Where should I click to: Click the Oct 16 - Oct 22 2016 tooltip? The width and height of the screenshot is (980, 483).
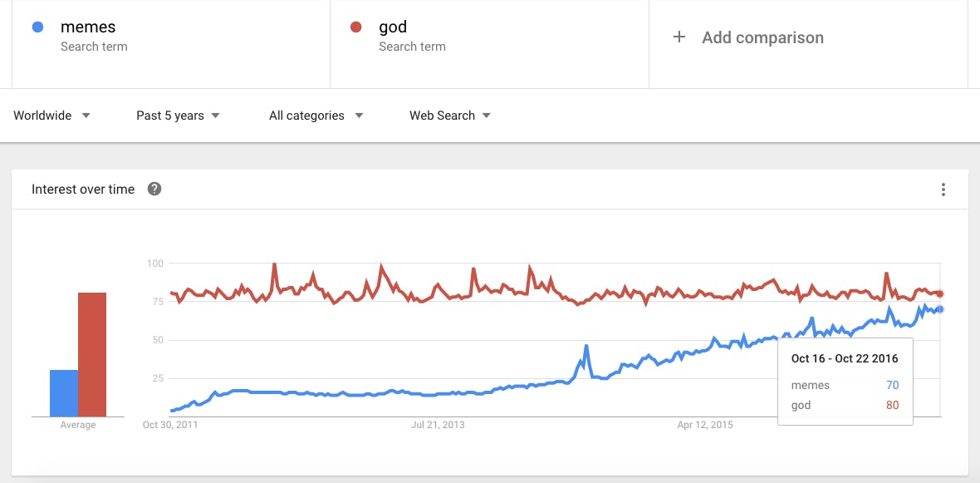[x=845, y=358]
